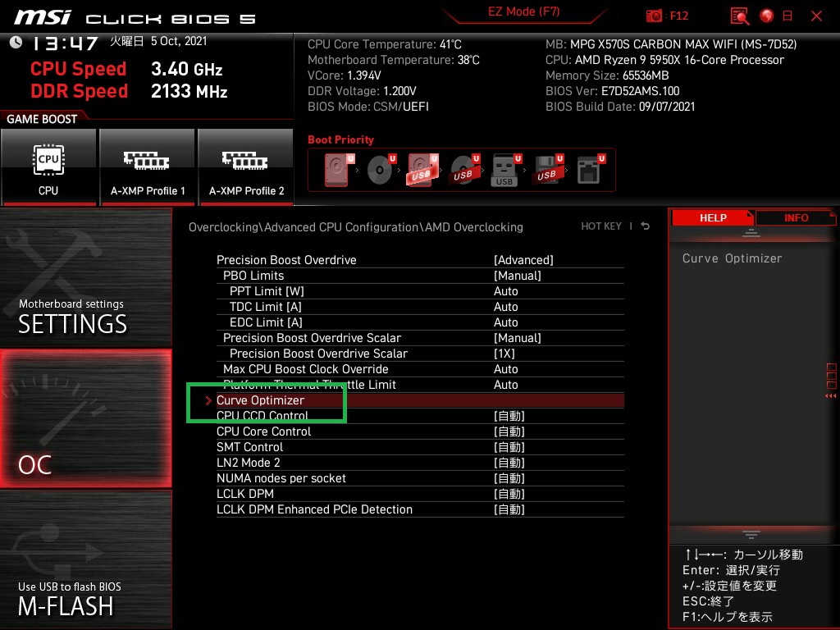Go back with the return arrow icon

[x=646, y=226]
